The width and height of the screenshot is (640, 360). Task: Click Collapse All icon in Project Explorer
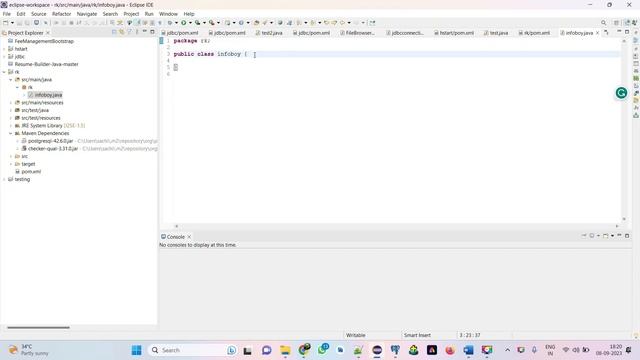[x=114, y=32]
